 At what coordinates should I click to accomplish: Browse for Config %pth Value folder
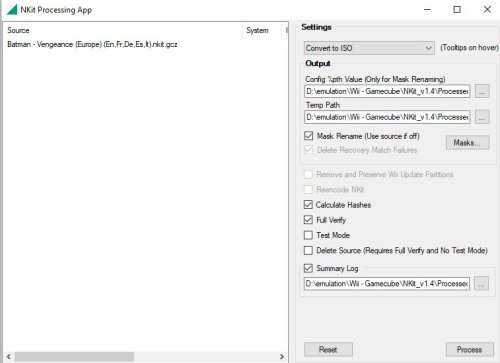482,91
